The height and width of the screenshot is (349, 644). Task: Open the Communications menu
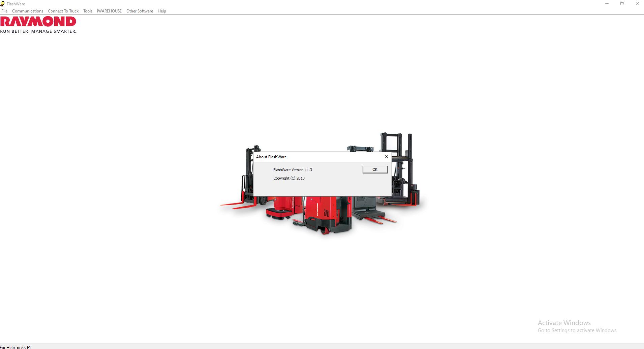[28, 11]
